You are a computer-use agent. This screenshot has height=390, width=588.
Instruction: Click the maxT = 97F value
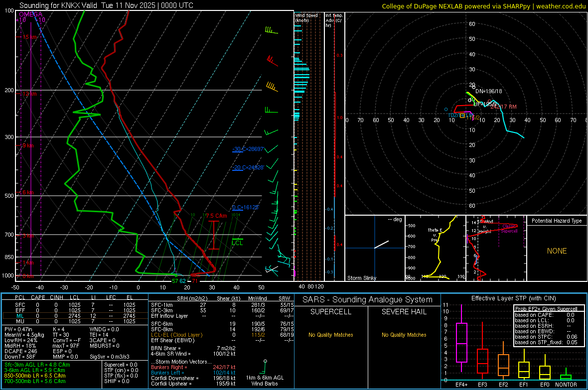pyautogui.click(x=66, y=346)
